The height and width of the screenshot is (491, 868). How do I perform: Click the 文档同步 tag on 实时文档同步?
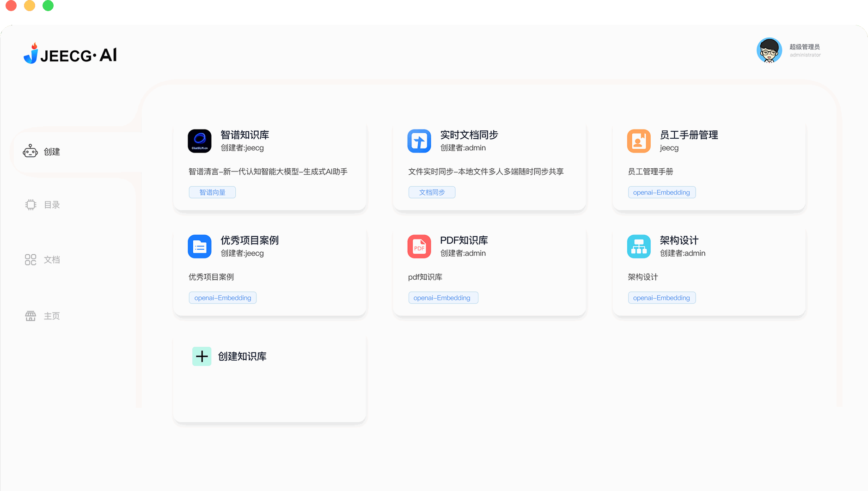431,192
